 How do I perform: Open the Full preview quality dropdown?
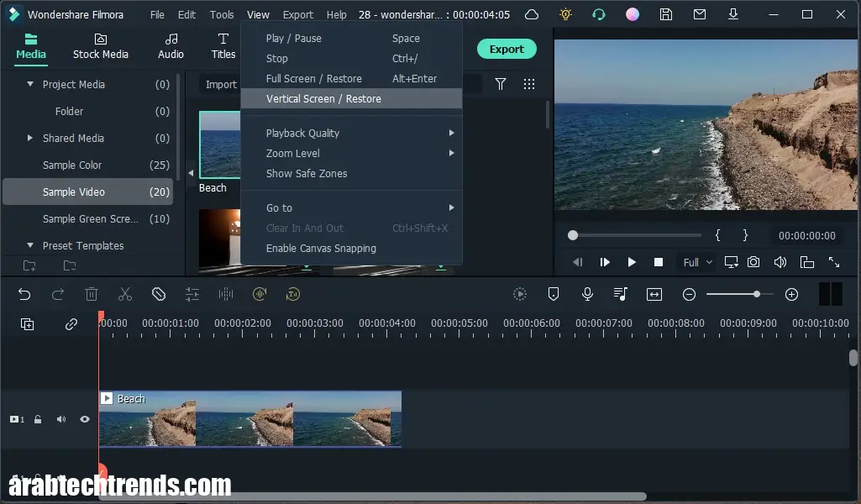(x=696, y=261)
